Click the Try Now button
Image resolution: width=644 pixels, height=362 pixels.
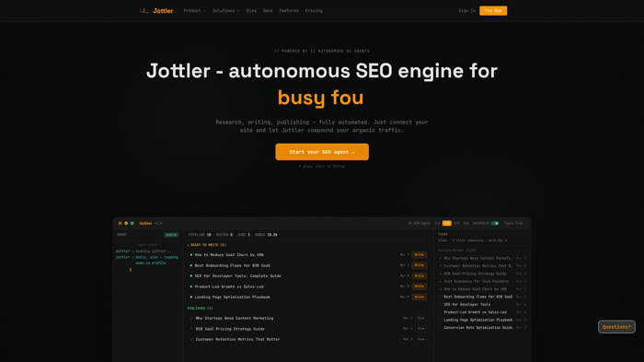coord(493,11)
